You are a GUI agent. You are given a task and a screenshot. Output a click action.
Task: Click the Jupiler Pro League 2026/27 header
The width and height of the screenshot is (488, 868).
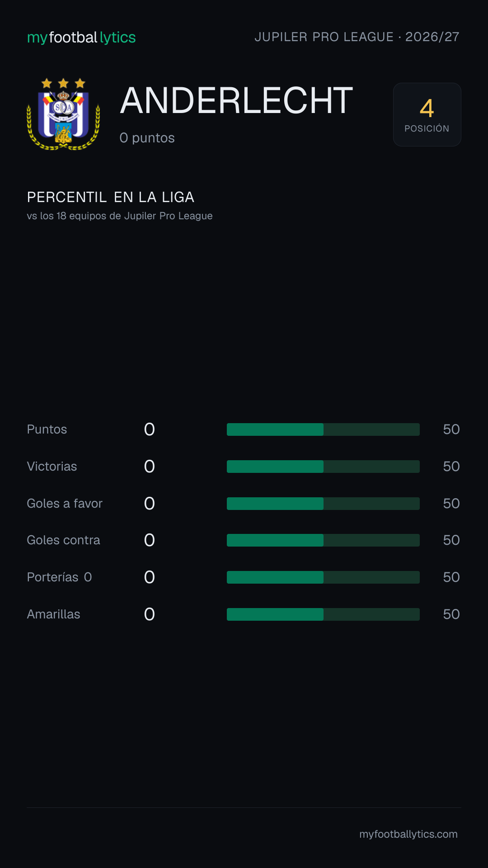click(x=357, y=37)
